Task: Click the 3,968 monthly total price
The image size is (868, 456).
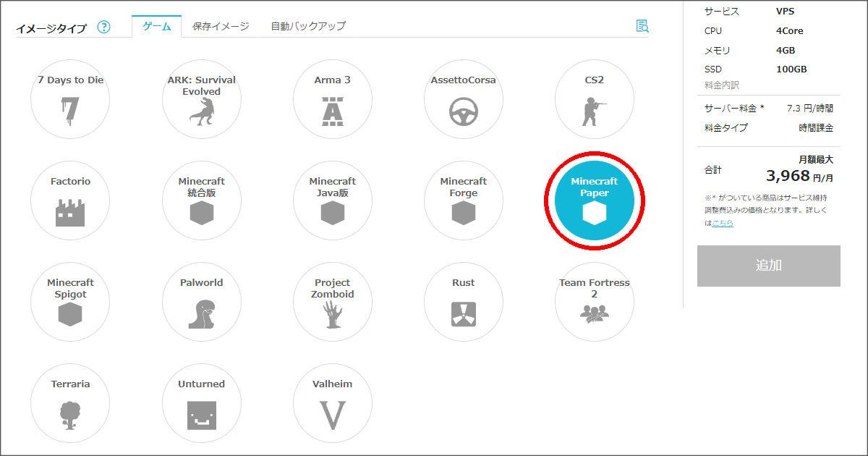Action: 787,176
